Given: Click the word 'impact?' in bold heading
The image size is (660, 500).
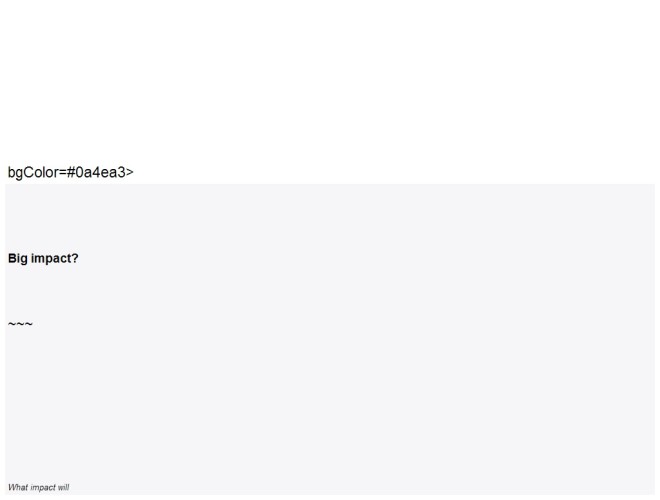Looking at the screenshot, I should (x=55, y=258).
